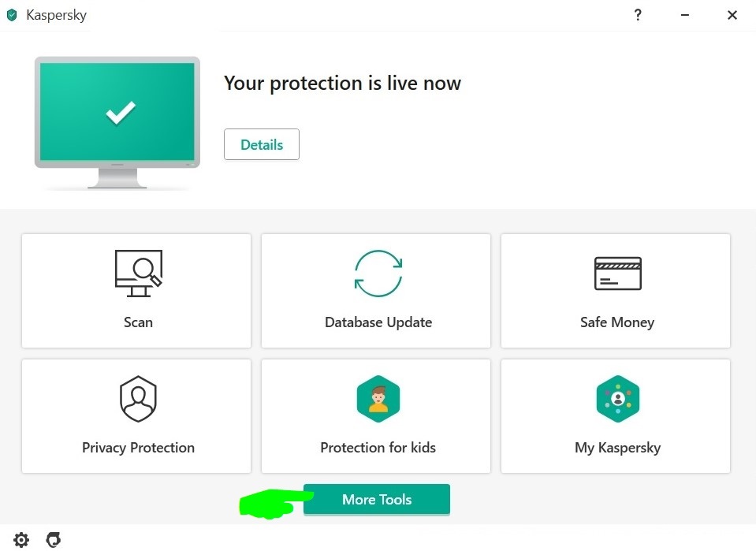Select the Database Update tile label

click(378, 322)
